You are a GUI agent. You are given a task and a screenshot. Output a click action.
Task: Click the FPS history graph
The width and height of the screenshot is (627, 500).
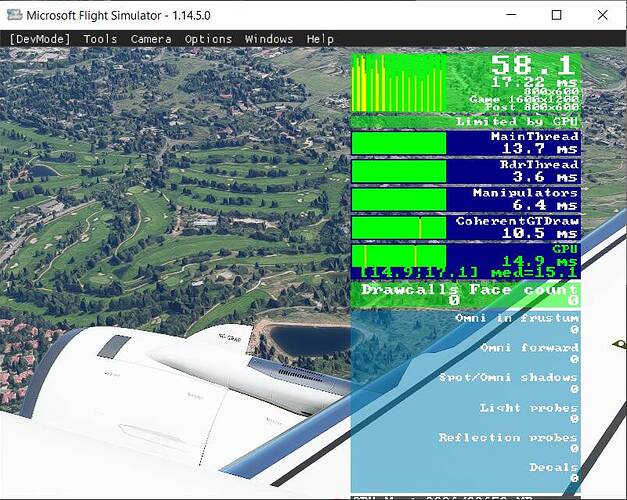click(398, 82)
